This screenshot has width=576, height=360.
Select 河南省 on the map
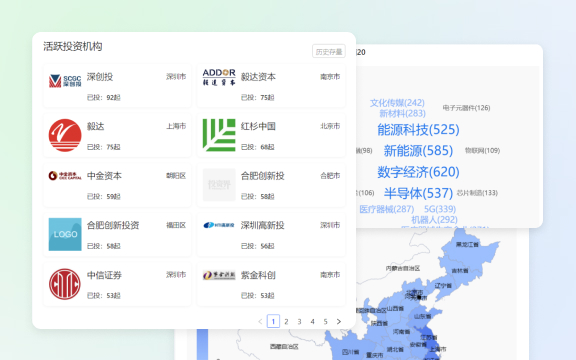(x=401, y=331)
